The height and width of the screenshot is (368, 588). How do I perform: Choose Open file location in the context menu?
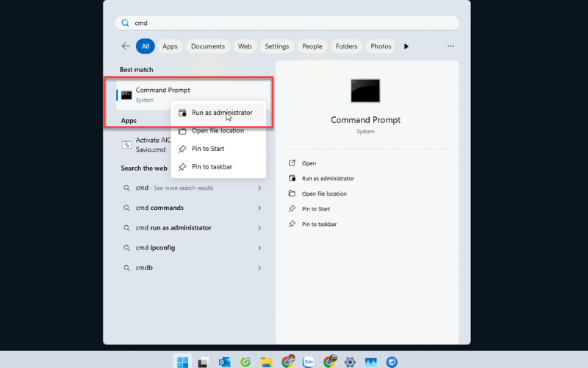[218, 131]
